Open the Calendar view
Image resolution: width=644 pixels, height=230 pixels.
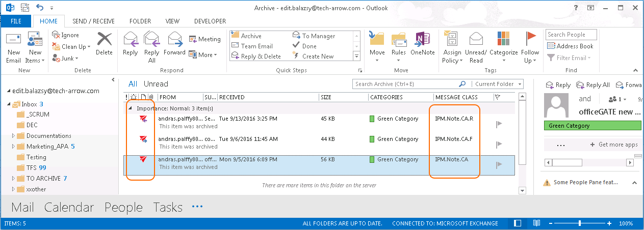(x=69, y=207)
